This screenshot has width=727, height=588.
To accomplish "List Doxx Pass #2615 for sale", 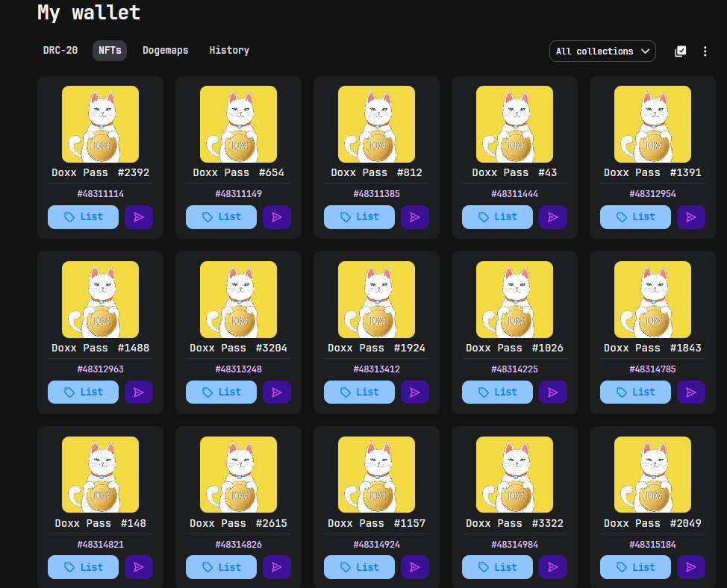I will (x=221, y=567).
